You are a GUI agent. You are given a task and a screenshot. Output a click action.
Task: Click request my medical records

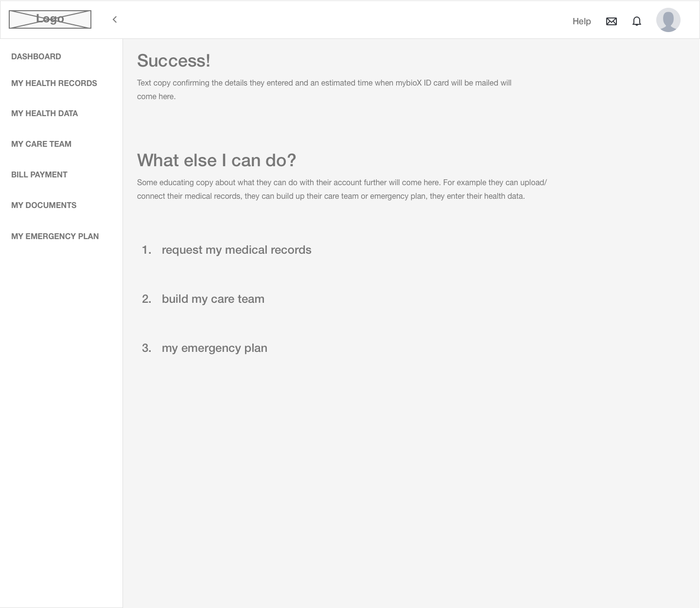(x=237, y=250)
